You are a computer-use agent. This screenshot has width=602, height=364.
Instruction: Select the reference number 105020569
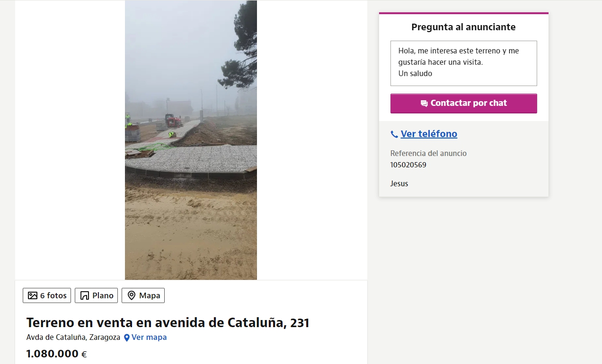click(x=408, y=165)
